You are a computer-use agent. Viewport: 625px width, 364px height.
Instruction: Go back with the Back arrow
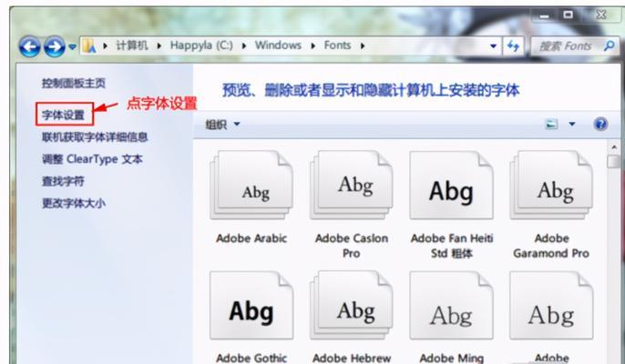click(x=29, y=46)
